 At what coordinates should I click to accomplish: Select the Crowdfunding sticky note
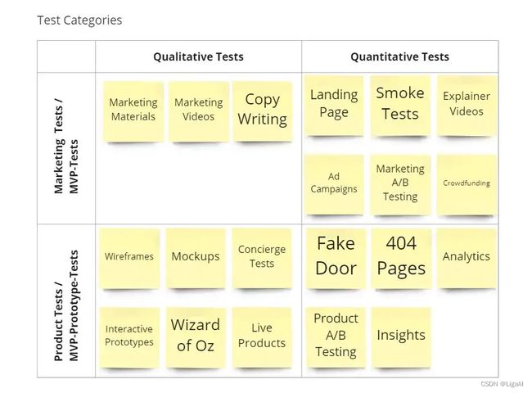coord(467,184)
